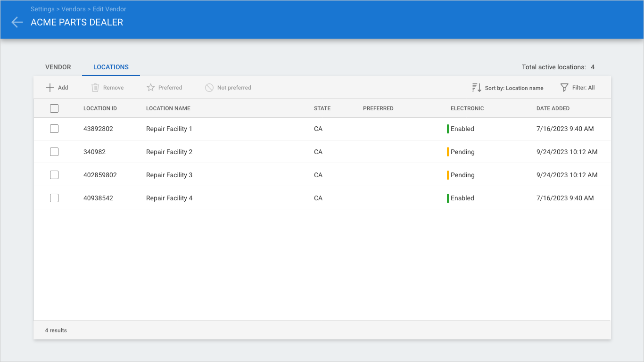Sort by the LOCATION ID column header
The width and height of the screenshot is (644, 362).
click(x=100, y=108)
